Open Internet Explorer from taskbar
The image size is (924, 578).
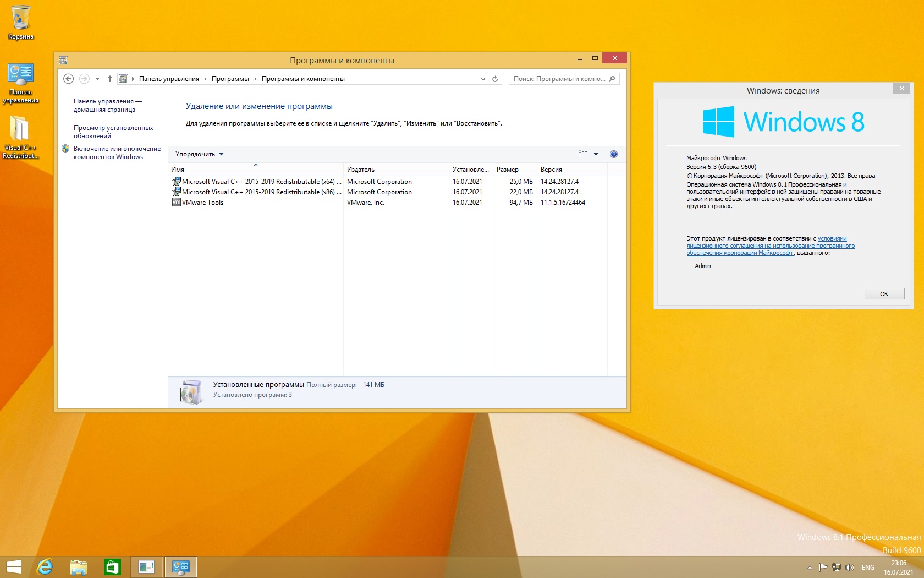pos(45,566)
